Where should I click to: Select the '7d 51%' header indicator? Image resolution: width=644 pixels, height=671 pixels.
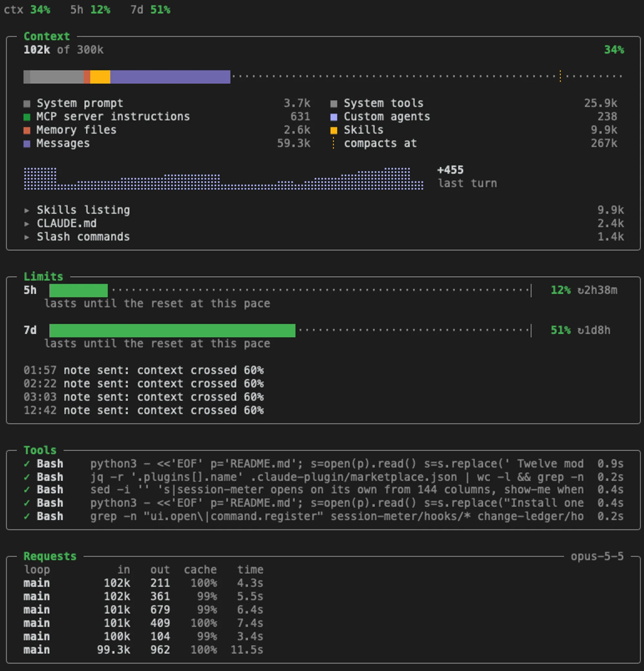click(x=150, y=10)
